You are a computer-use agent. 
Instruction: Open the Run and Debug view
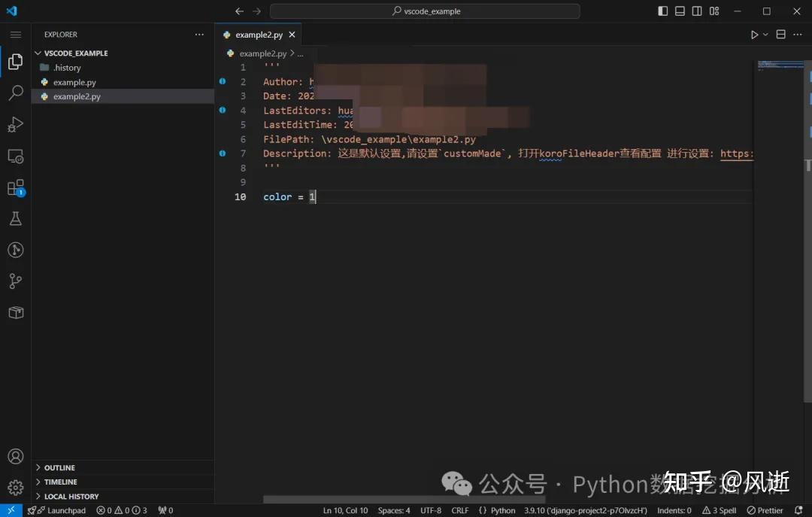coord(15,124)
